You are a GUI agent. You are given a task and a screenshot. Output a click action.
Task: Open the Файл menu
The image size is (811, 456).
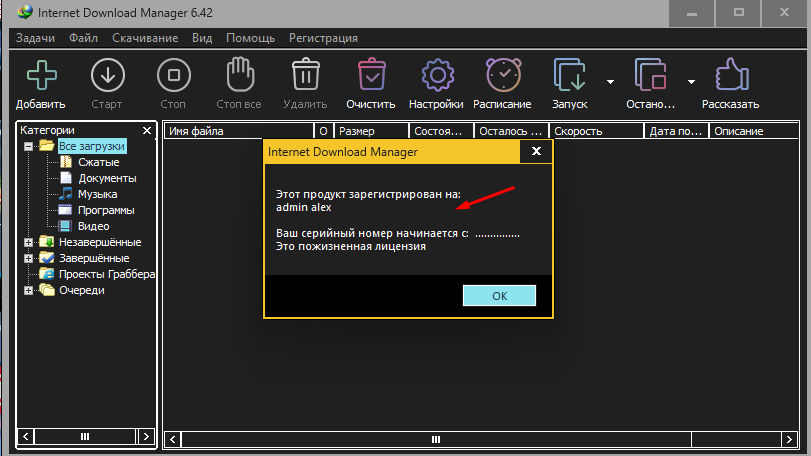[83, 38]
